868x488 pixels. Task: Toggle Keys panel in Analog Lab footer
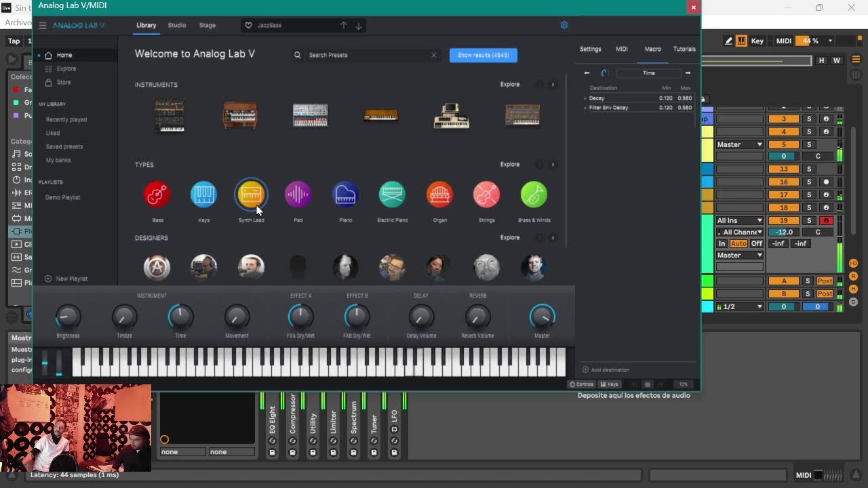[x=610, y=384]
